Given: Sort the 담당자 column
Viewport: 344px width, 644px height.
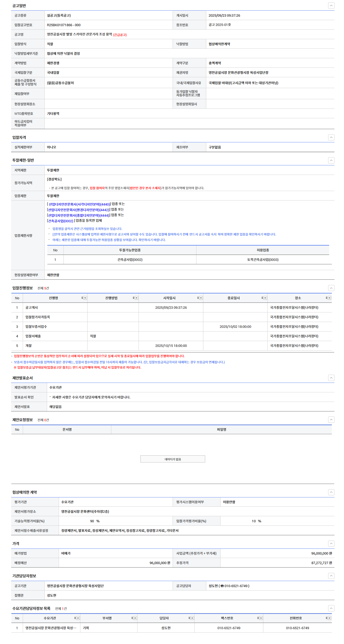Looking at the screenshot, I should [189, 618].
